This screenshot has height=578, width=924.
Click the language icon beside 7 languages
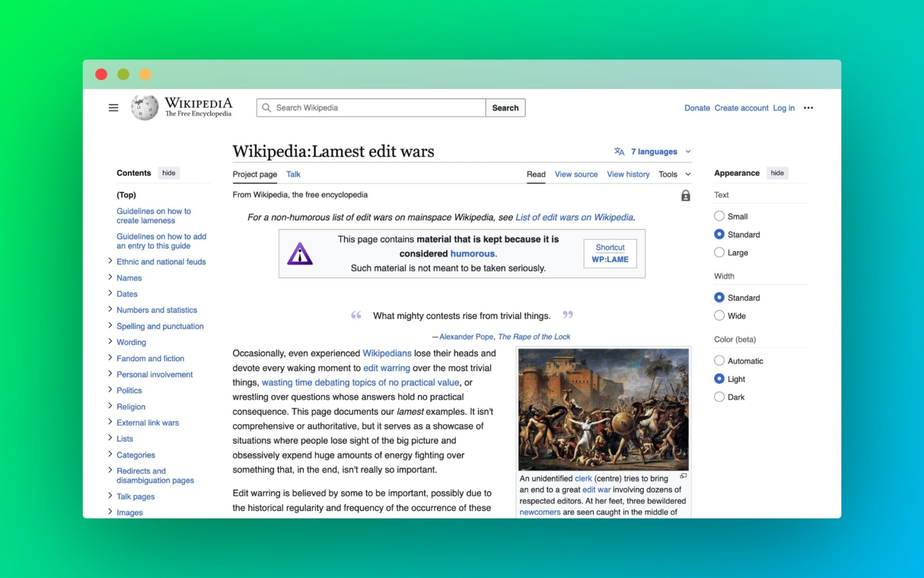click(618, 151)
